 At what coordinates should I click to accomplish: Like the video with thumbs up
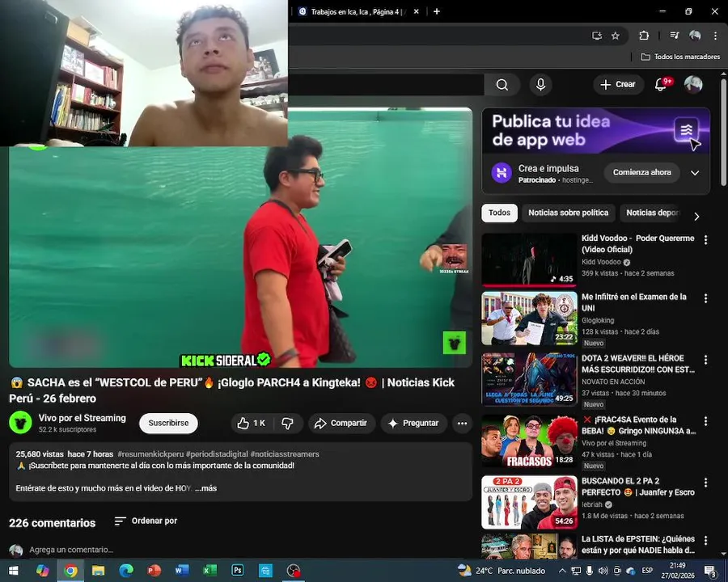coord(252,424)
